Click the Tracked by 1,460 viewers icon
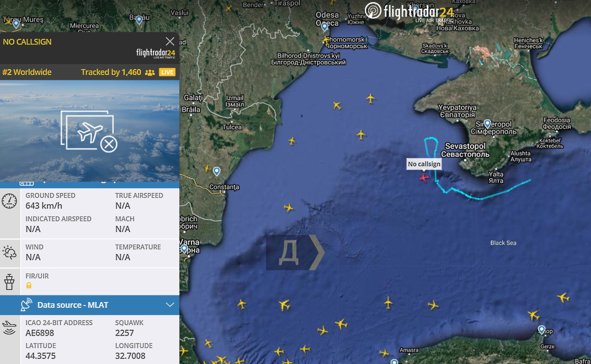The width and height of the screenshot is (591, 364). [150, 72]
